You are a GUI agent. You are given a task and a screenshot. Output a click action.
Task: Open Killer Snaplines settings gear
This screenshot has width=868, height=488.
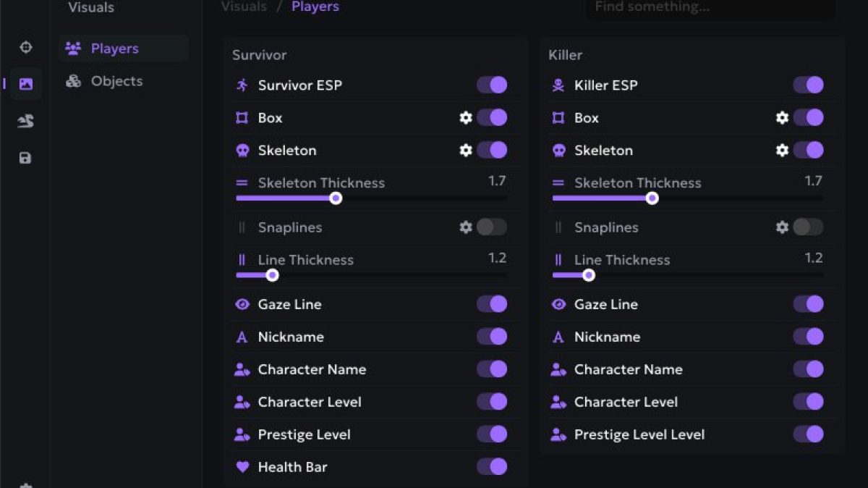[782, 227]
